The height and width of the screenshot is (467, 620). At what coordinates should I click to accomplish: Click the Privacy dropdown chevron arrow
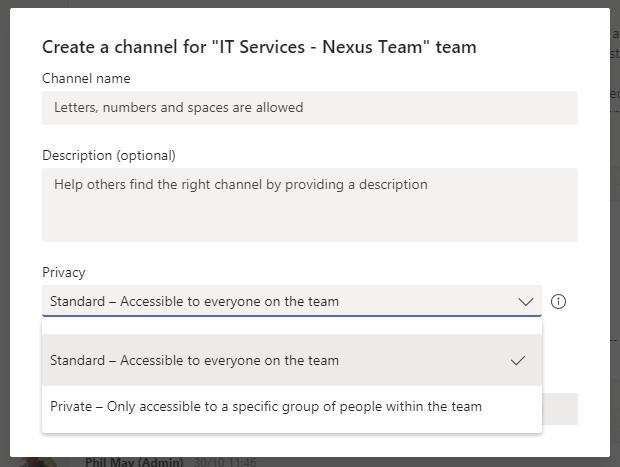pos(526,302)
